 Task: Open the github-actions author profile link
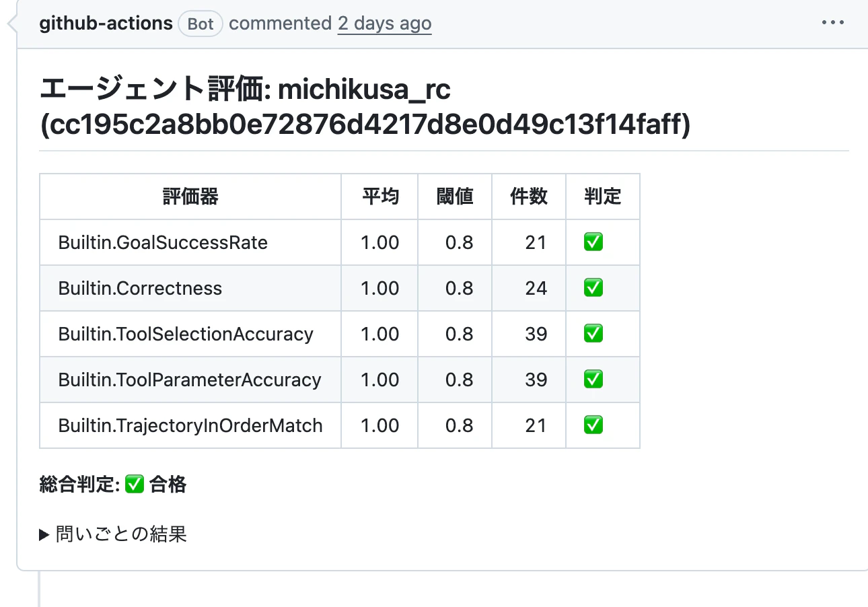pyautogui.click(x=106, y=24)
